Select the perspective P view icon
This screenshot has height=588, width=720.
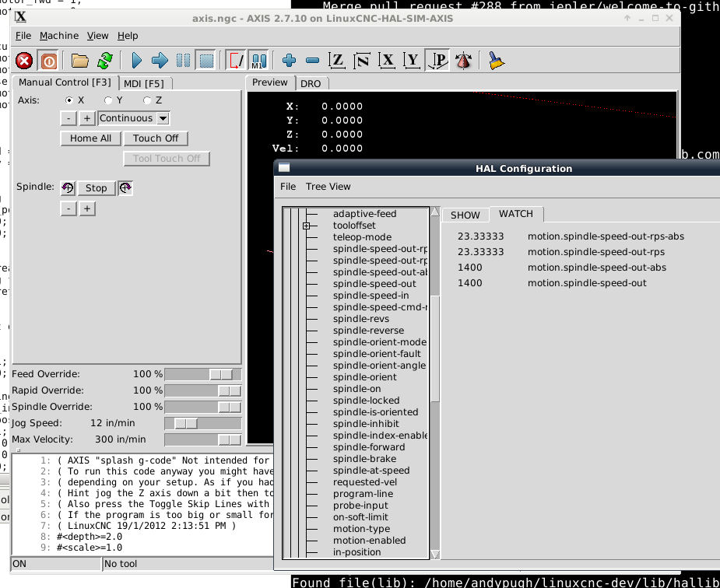point(437,61)
